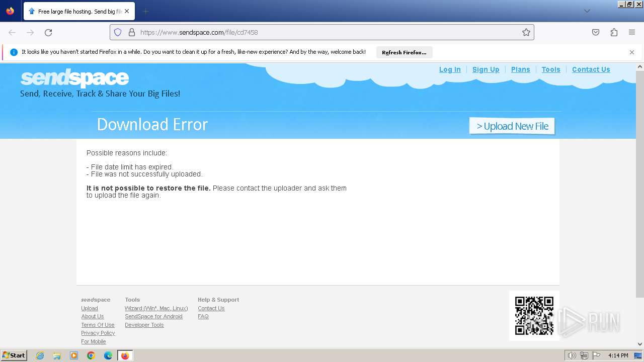Open the Save to Pocket icon
The height and width of the screenshot is (362, 644).
point(596,32)
